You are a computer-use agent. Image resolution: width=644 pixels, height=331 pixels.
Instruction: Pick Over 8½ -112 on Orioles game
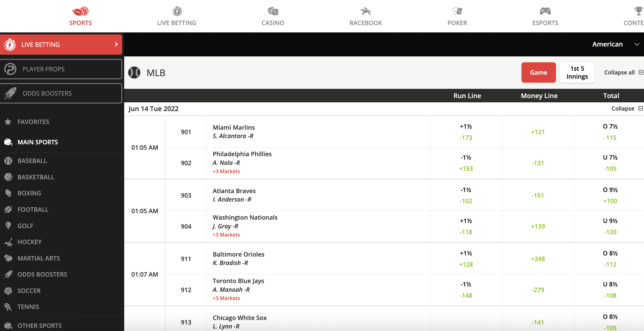610,259
